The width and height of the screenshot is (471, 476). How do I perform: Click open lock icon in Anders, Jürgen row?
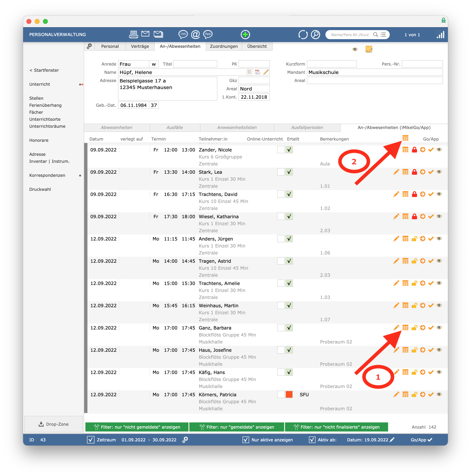414,238
